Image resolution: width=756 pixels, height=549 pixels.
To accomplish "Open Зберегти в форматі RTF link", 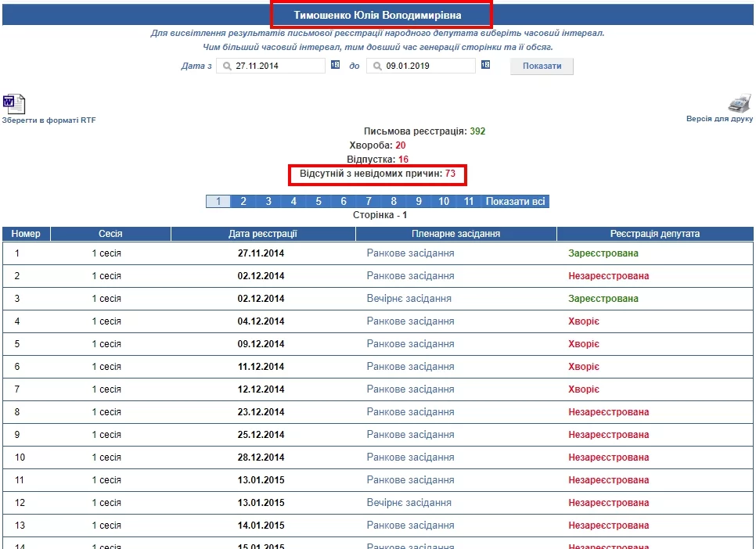I will pyautogui.click(x=49, y=120).
